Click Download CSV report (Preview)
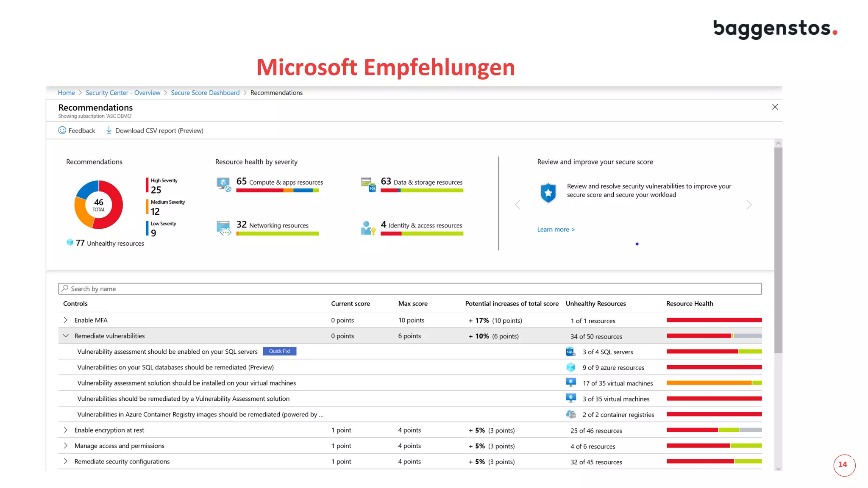868x488 pixels. (155, 130)
